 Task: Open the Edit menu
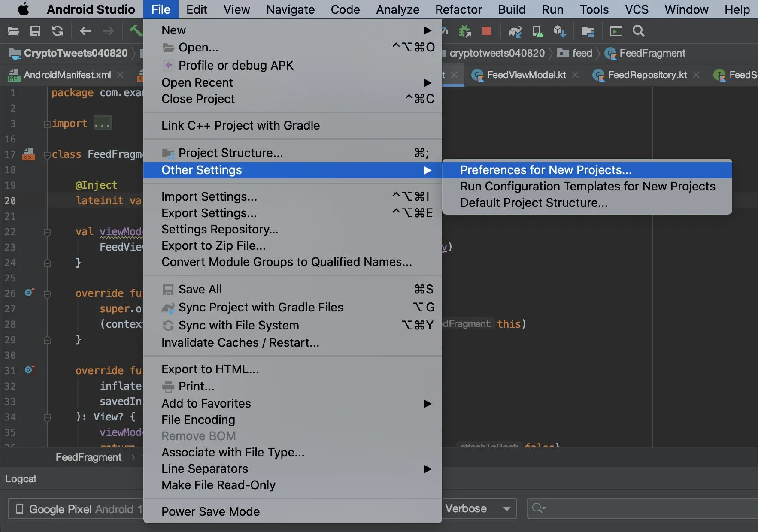tap(197, 9)
